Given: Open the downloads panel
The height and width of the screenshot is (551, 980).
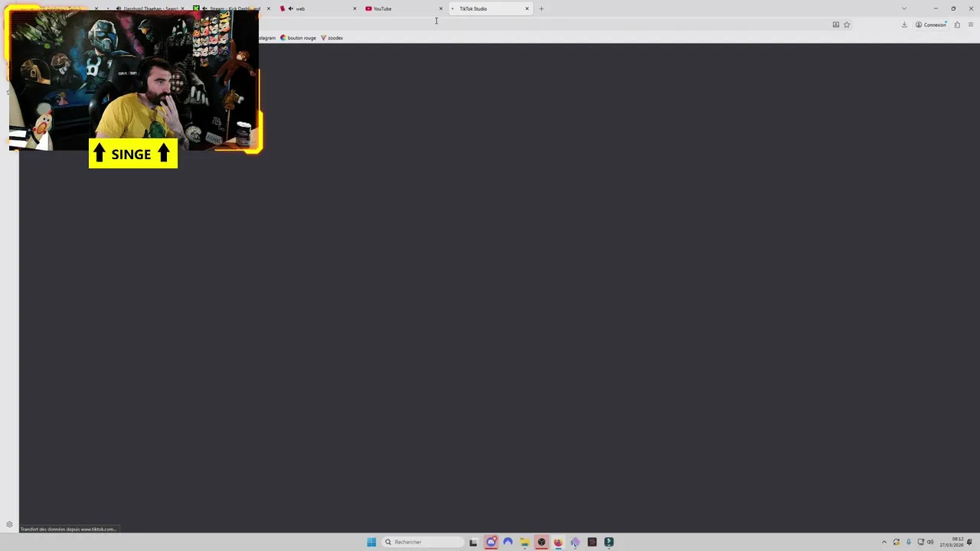Looking at the screenshot, I should pyautogui.click(x=904, y=24).
